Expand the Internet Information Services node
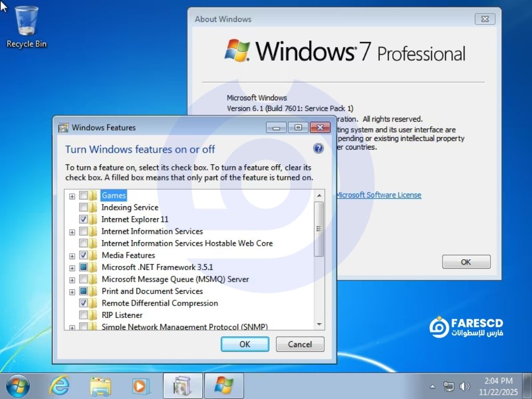The image size is (532, 399). (72, 232)
